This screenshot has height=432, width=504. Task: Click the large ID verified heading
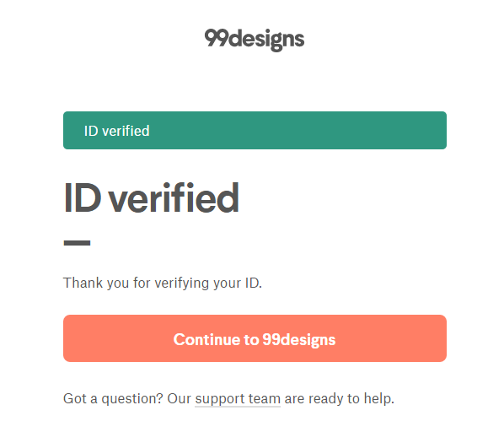coord(152,197)
